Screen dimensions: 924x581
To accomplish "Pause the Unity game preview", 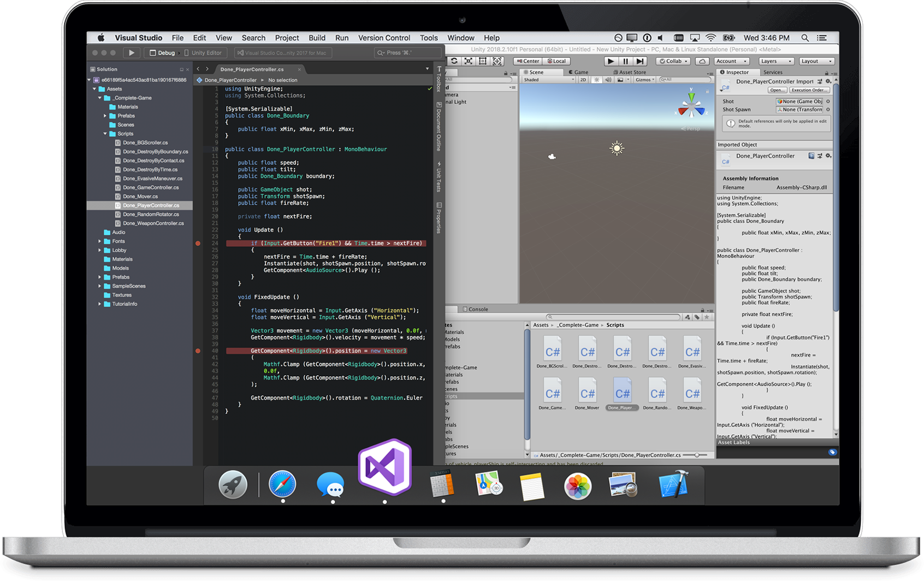I will tap(626, 61).
